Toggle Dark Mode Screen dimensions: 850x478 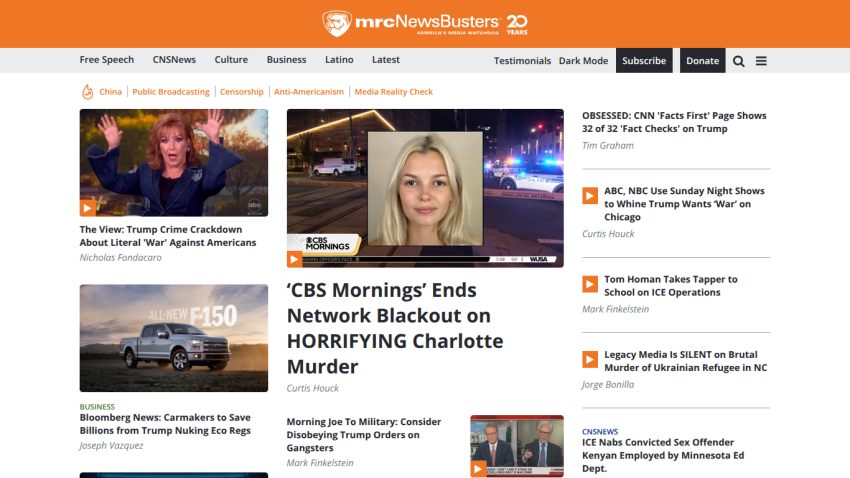pos(583,61)
